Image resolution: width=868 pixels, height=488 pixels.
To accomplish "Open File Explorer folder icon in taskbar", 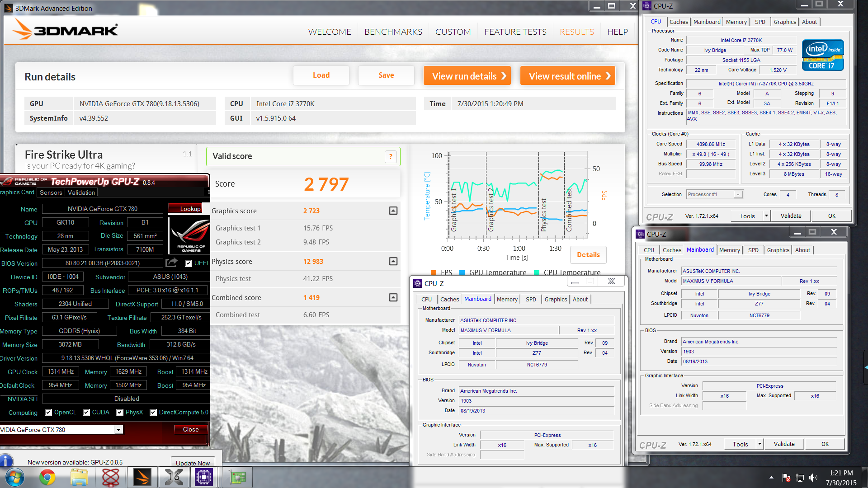I will (79, 477).
